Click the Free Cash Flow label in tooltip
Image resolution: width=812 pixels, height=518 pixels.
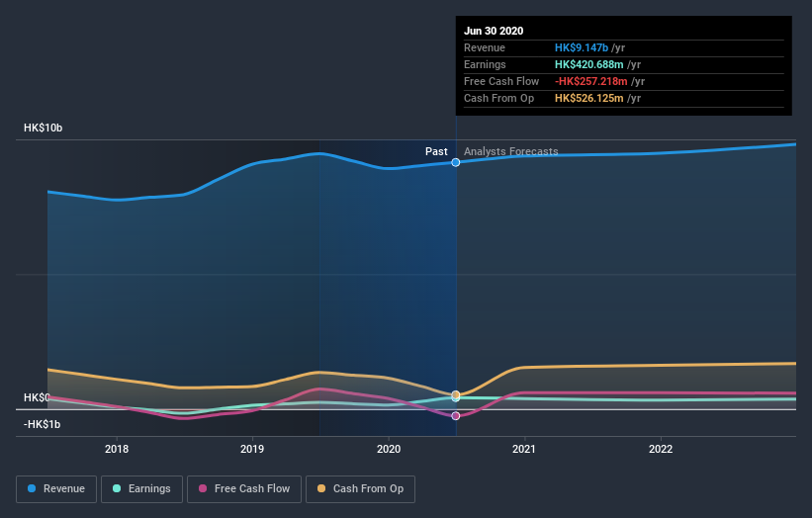(501, 81)
